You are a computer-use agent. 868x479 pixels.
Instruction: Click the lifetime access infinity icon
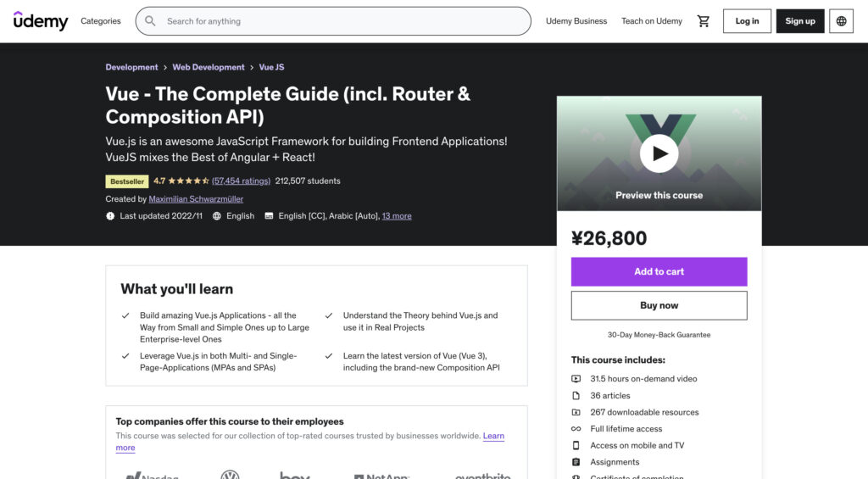point(576,429)
